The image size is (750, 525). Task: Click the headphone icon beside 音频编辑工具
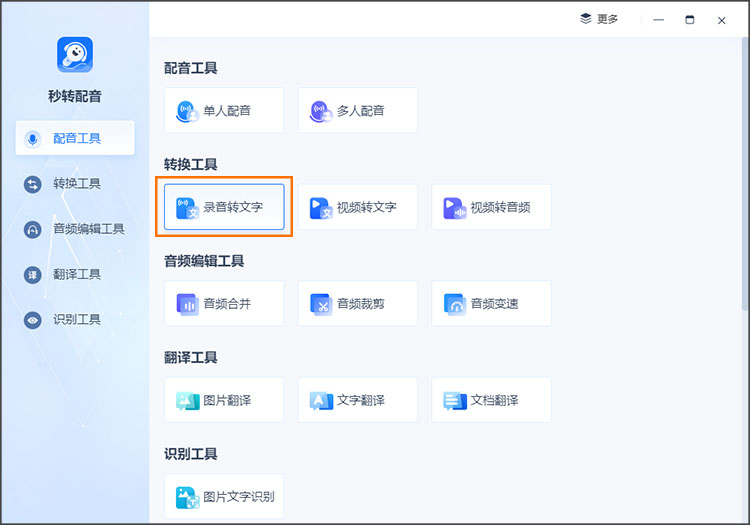tap(33, 230)
